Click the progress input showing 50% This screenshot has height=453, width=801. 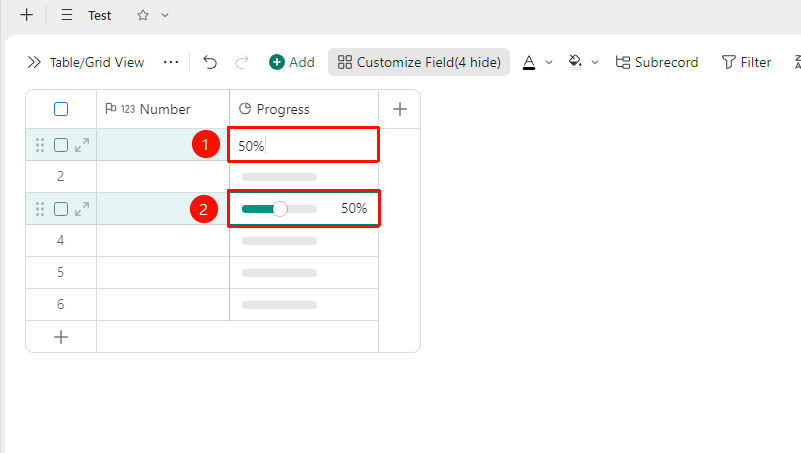pyautogui.click(x=303, y=145)
